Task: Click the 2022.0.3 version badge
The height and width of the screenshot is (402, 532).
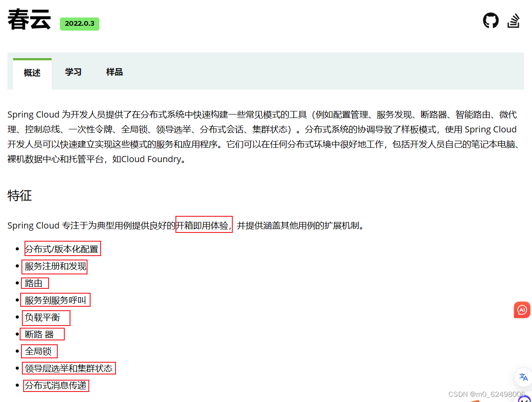Action: pos(80,24)
